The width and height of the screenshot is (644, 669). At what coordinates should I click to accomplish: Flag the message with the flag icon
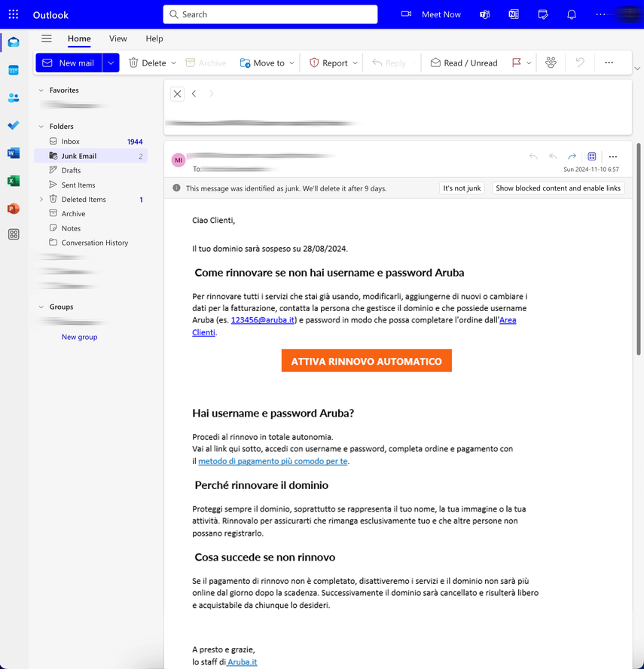(515, 63)
